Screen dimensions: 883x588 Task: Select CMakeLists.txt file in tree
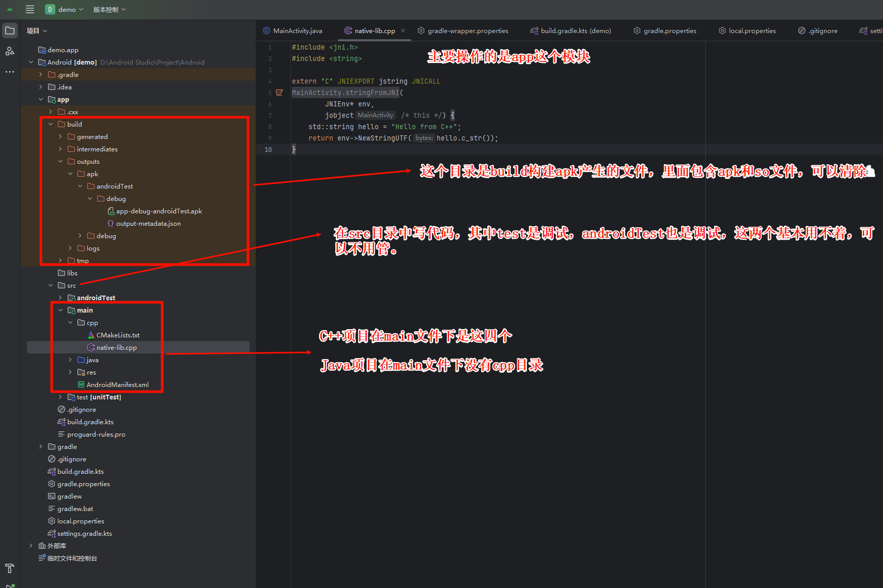(x=118, y=335)
